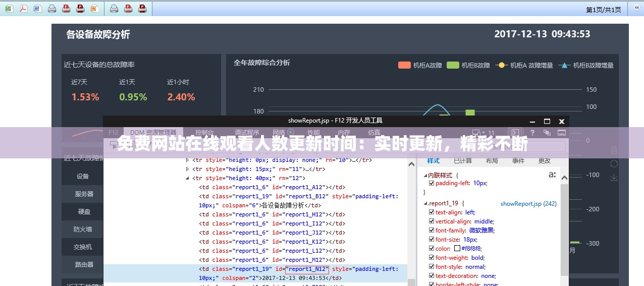This screenshot has height=286, width=644.
Task: Click the first printer icon in toolbar
Action: (x=52, y=9)
